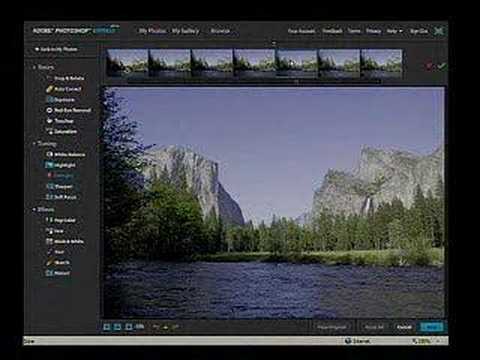Image resolution: width=480 pixels, height=360 pixels.
Task: Open the My Gallery tab
Action: [x=186, y=31]
